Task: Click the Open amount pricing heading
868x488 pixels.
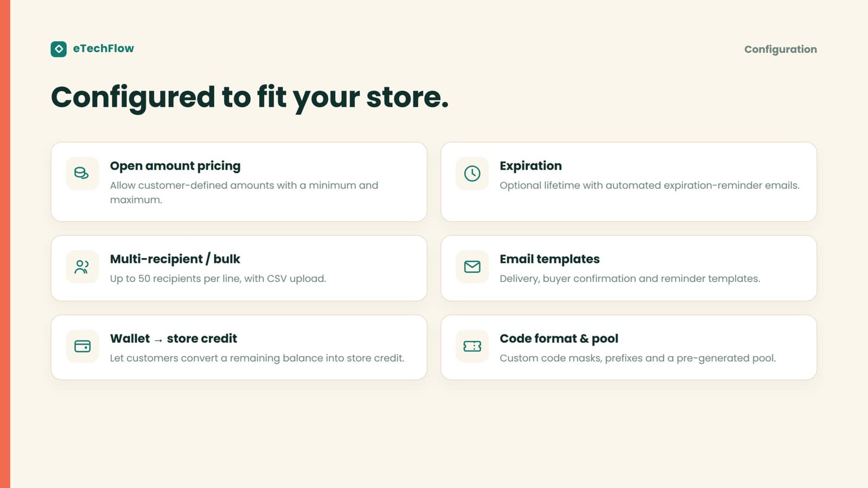Action: coord(175,166)
